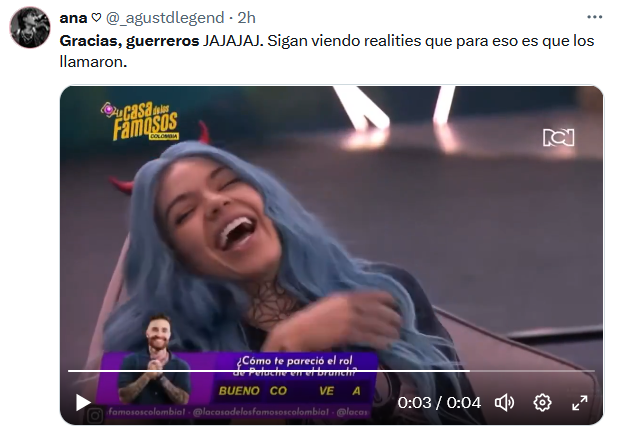Open ana's profile picture avatar
Screen dimensions: 621x430
pyautogui.click(x=30, y=27)
